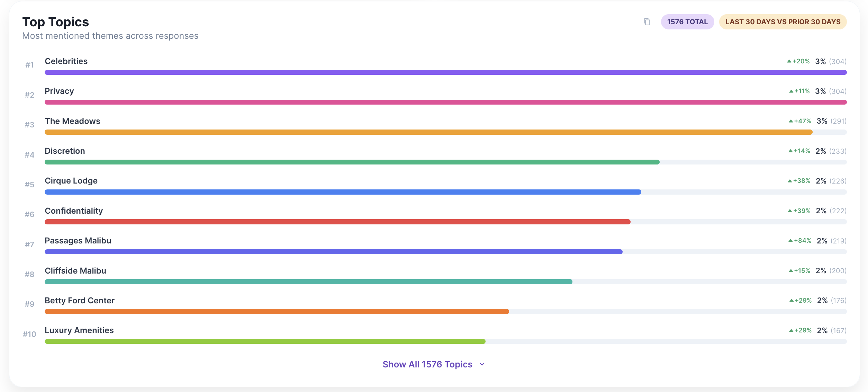This screenshot has height=392, width=868.
Task: Select the Privacy topic label
Action: pyautogui.click(x=59, y=91)
